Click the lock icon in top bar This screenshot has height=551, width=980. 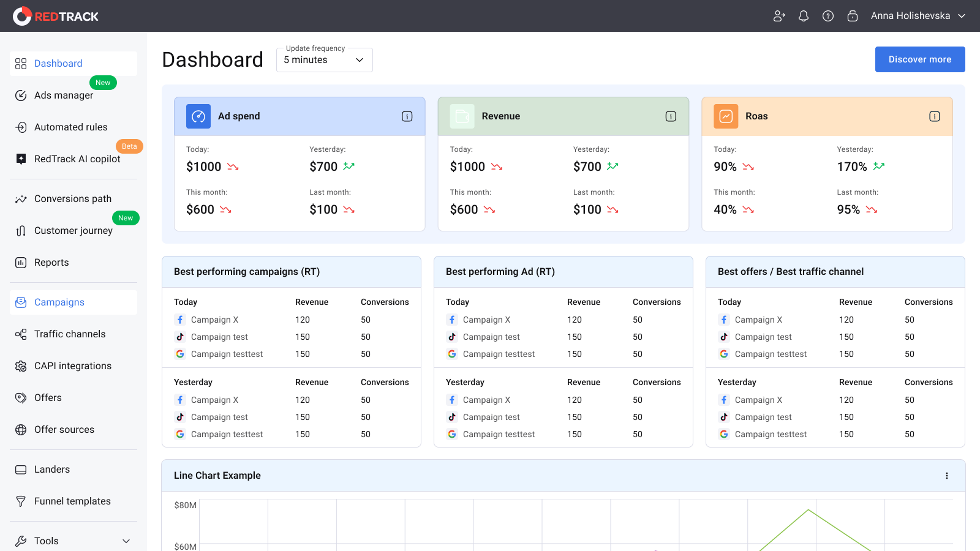[x=853, y=16]
